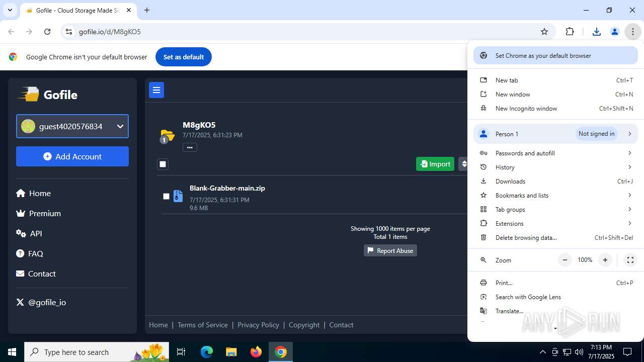Open File Explorer from taskbar

pos(231,352)
